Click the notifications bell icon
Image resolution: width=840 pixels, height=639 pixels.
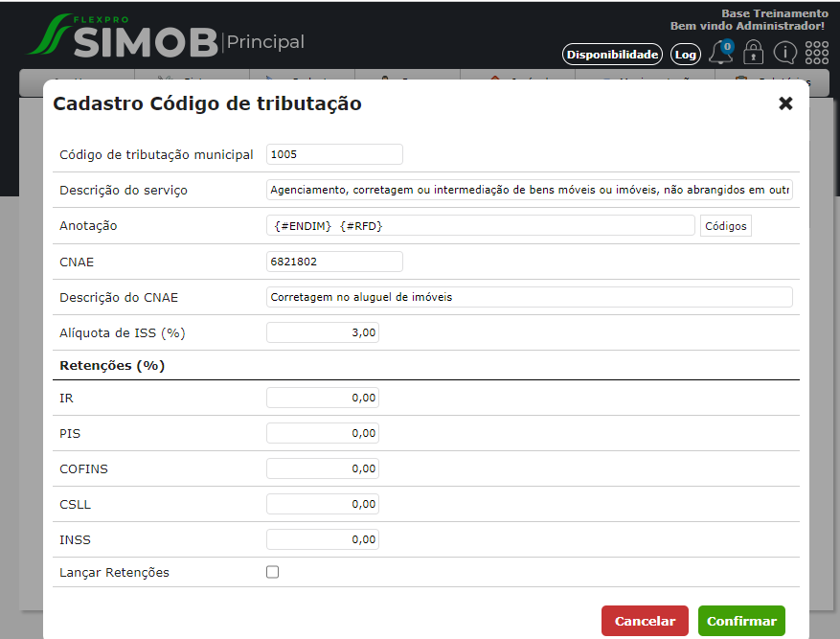720,54
